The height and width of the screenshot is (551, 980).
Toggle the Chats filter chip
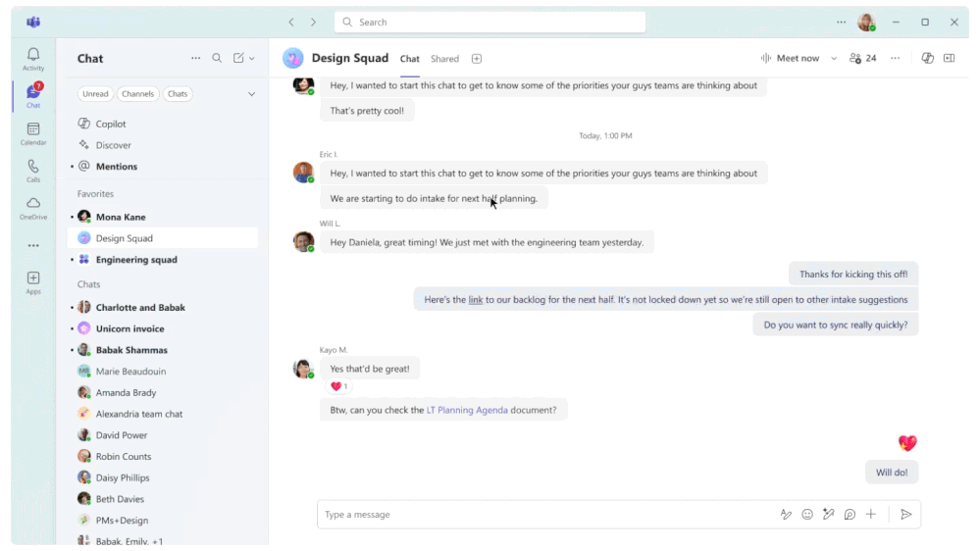coord(178,94)
